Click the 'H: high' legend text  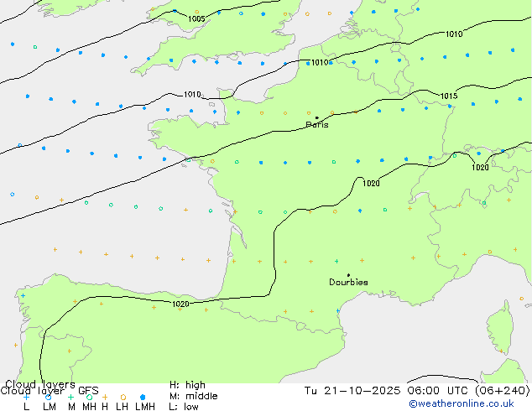click(187, 385)
